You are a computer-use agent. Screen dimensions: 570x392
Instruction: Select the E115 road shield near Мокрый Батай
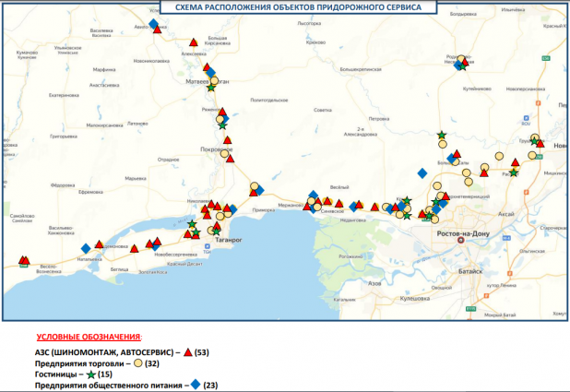tap(470, 309)
